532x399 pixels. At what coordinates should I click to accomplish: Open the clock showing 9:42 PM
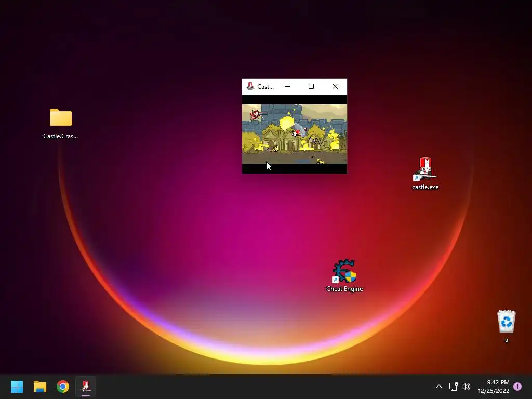[494, 387]
